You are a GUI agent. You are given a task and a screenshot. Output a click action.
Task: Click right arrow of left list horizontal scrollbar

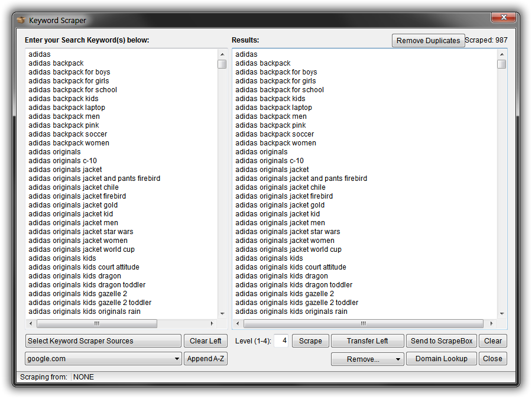point(212,324)
